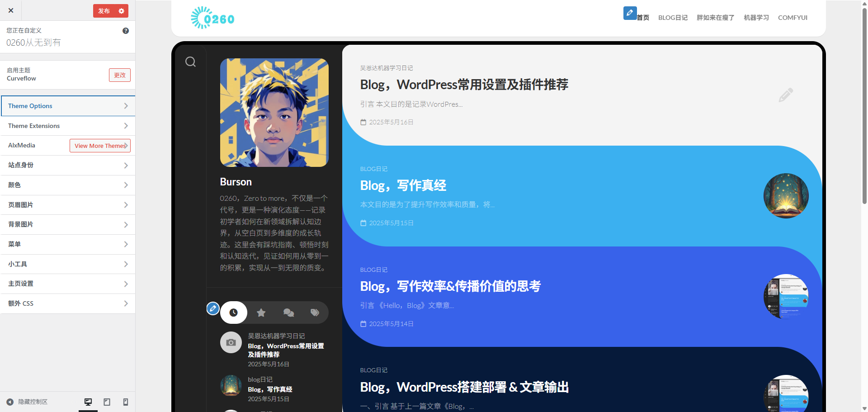The width and height of the screenshot is (868, 412).
Task: Expand the Theme Extensions section
Action: (68, 126)
